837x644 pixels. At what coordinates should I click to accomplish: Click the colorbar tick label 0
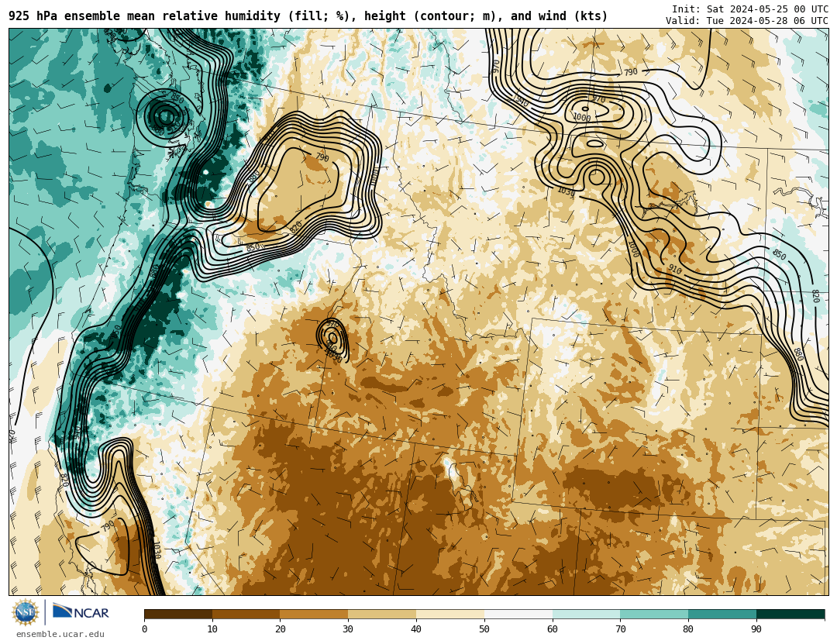(x=145, y=629)
